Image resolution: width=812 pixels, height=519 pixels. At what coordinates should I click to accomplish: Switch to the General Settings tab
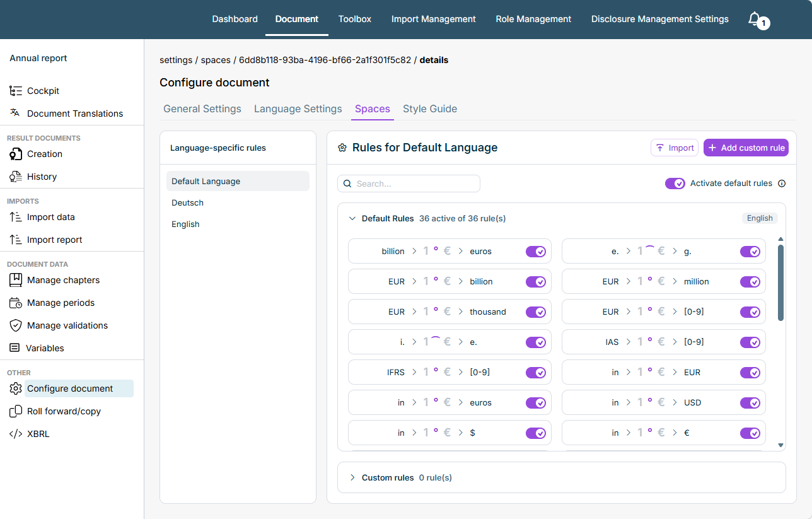[202, 108]
